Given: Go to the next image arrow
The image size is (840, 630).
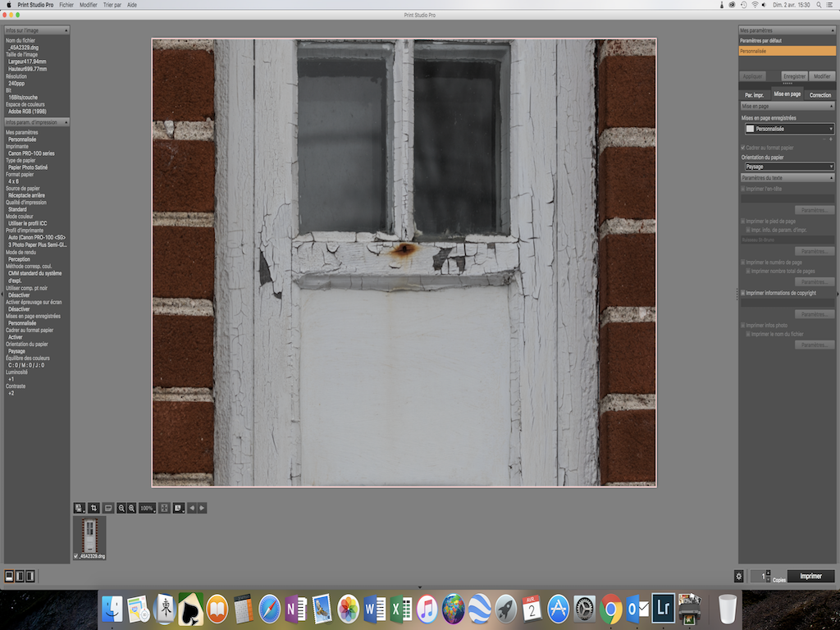Looking at the screenshot, I should click(202, 508).
